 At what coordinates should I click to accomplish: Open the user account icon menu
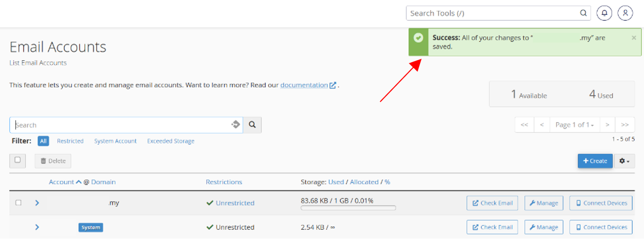tap(625, 13)
